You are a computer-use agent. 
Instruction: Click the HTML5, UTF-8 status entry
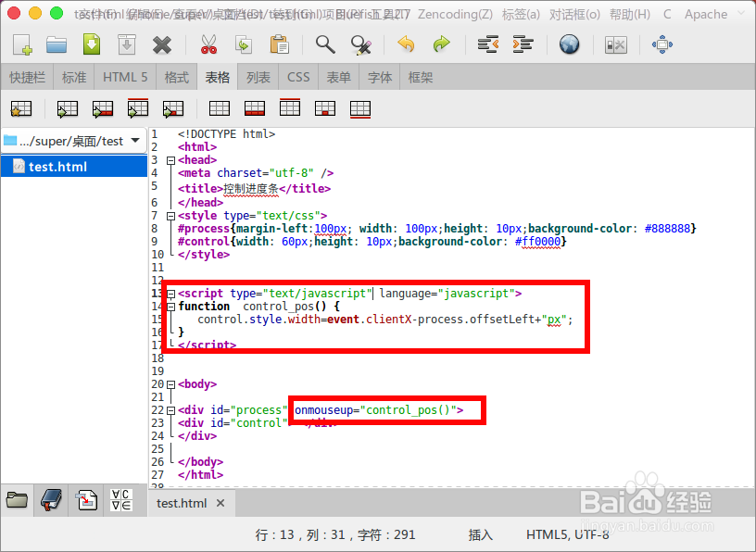[568, 534]
